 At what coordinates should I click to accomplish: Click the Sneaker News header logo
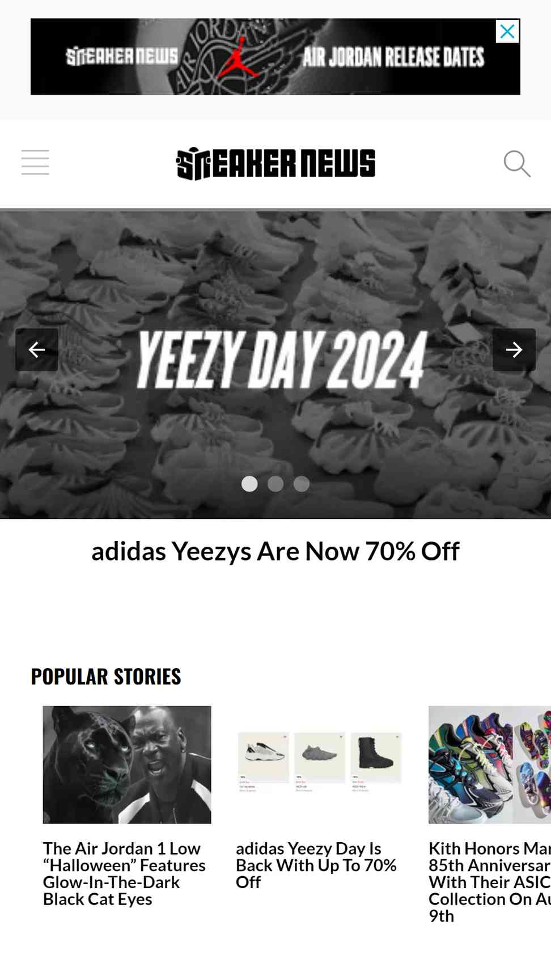click(x=275, y=163)
